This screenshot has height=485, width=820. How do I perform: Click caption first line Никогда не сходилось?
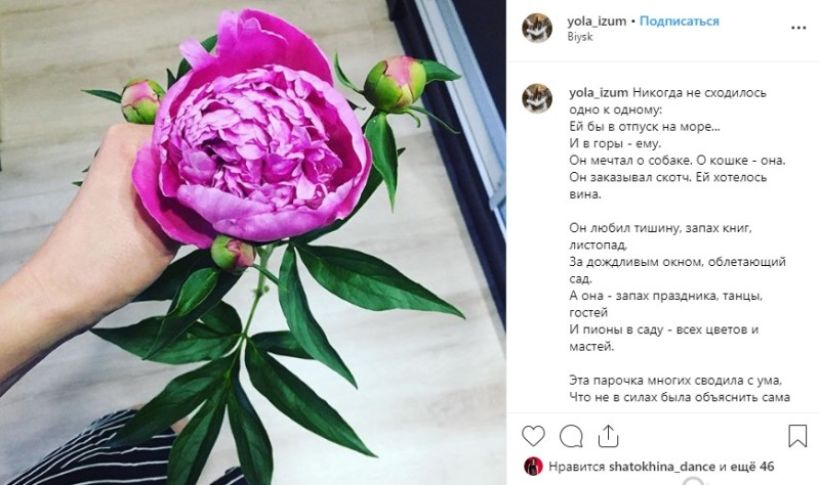pyautogui.click(x=699, y=93)
